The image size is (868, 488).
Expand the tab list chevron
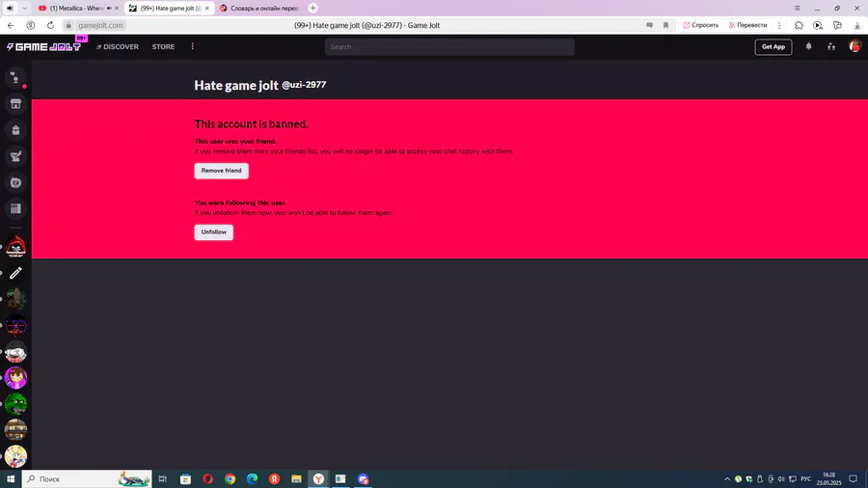(x=24, y=9)
